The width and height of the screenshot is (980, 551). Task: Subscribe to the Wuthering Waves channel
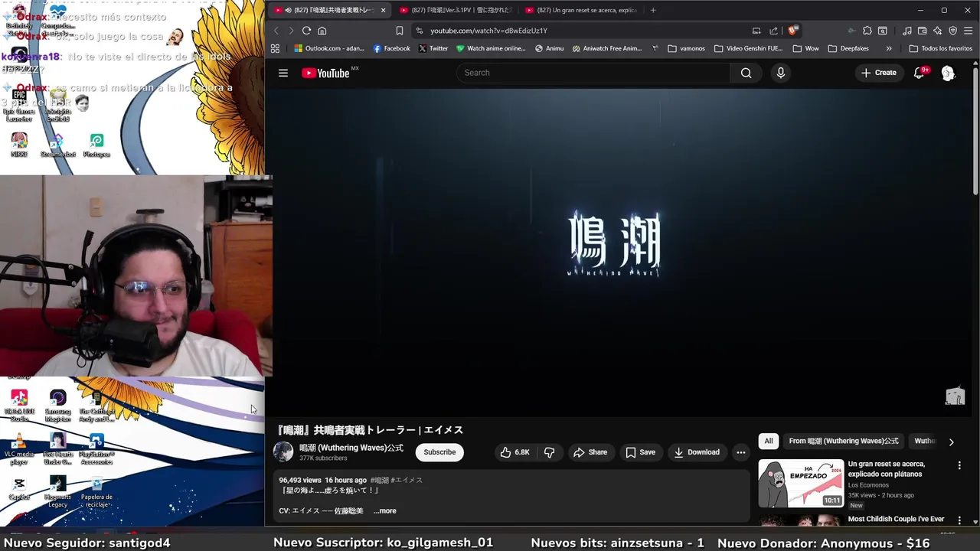click(x=439, y=452)
